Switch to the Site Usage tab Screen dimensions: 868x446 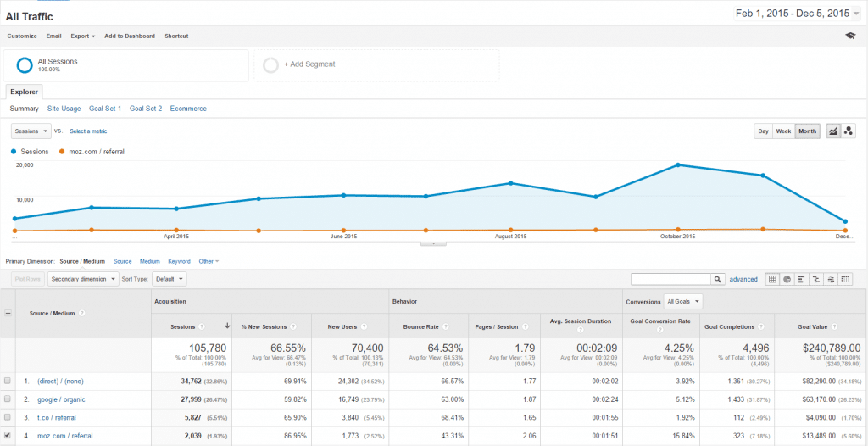pos(64,109)
